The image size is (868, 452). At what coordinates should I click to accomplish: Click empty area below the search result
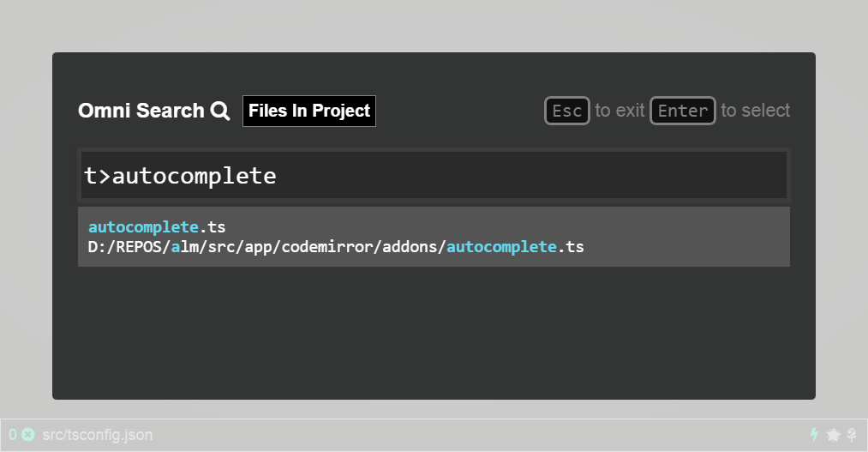coord(434,333)
